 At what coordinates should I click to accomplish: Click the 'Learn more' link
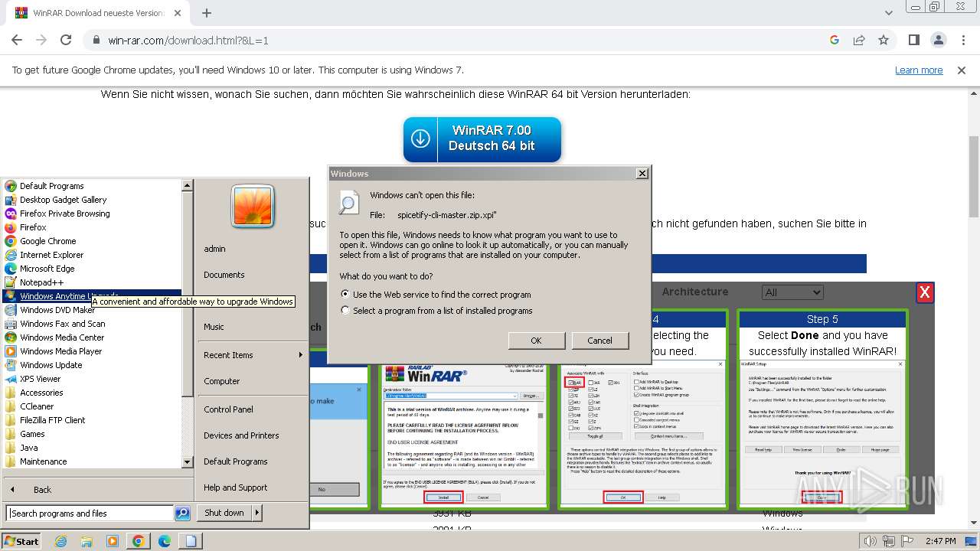[x=919, y=70]
